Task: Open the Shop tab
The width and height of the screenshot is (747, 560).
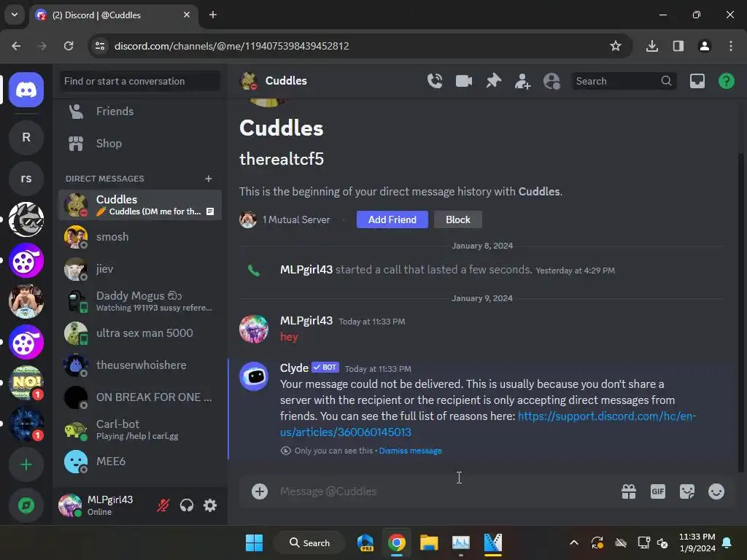Action: 139,144
